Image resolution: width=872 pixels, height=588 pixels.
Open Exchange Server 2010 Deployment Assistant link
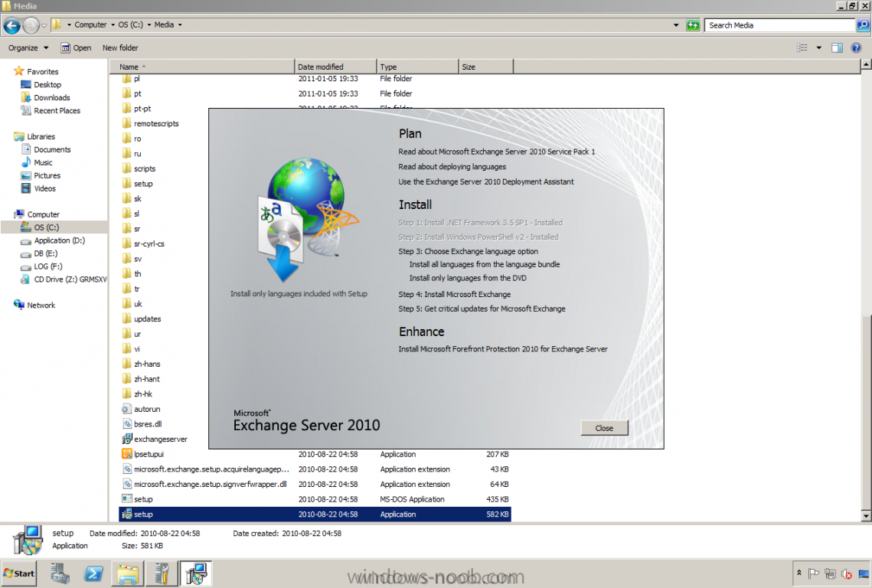point(486,181)
